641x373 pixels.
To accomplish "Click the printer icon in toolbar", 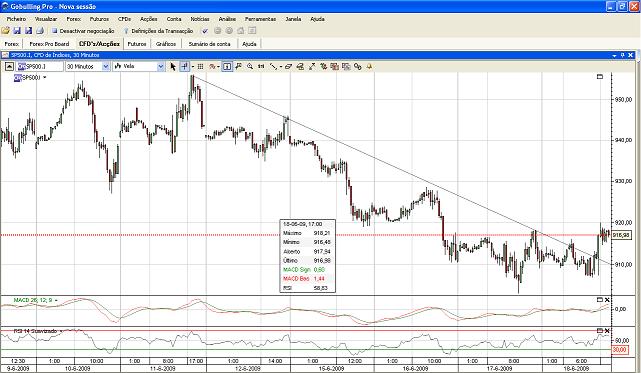I will [x=40, y=31].
